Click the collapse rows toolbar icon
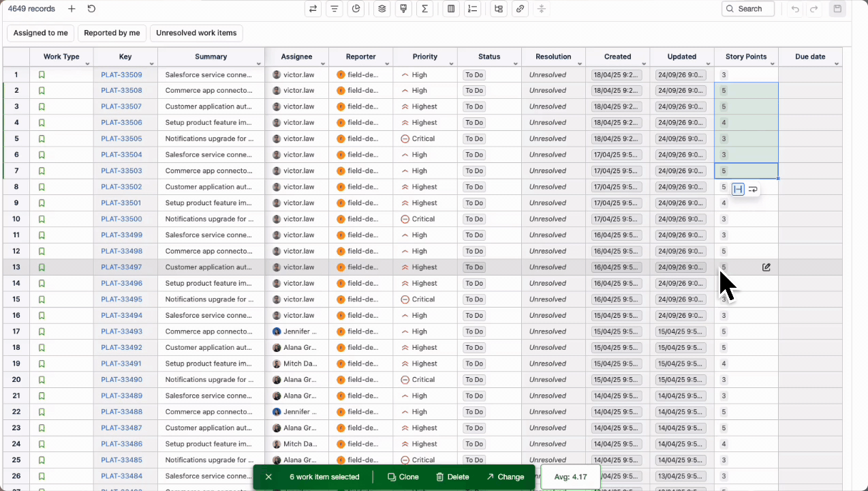Image resolution: width=868 pixels, height=491 pixels. click(x=542, y=9)
